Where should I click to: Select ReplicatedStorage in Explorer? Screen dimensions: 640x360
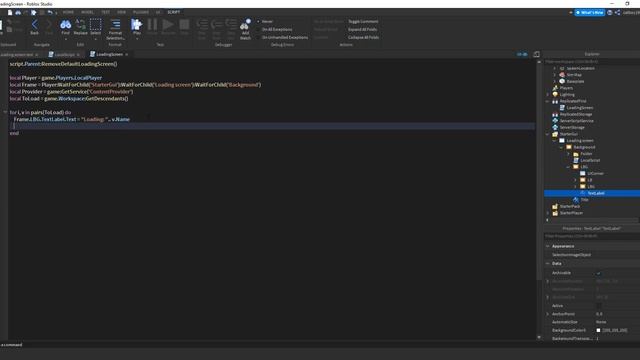[x=576, y=114]
